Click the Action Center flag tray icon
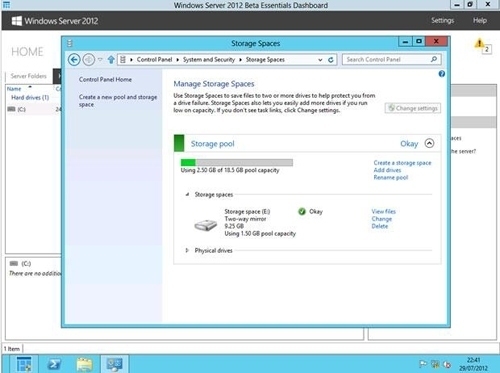500x373 pixels. coord(423,364)
